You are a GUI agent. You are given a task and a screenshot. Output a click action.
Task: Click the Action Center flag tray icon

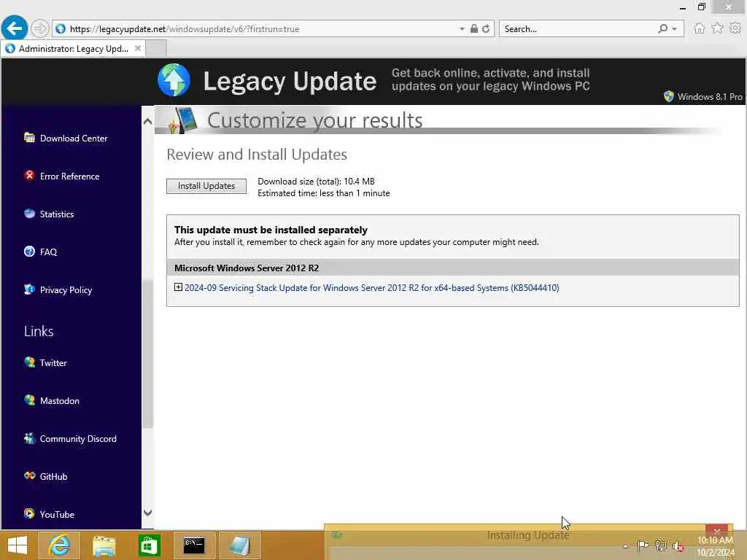click(x=642, y=545)
